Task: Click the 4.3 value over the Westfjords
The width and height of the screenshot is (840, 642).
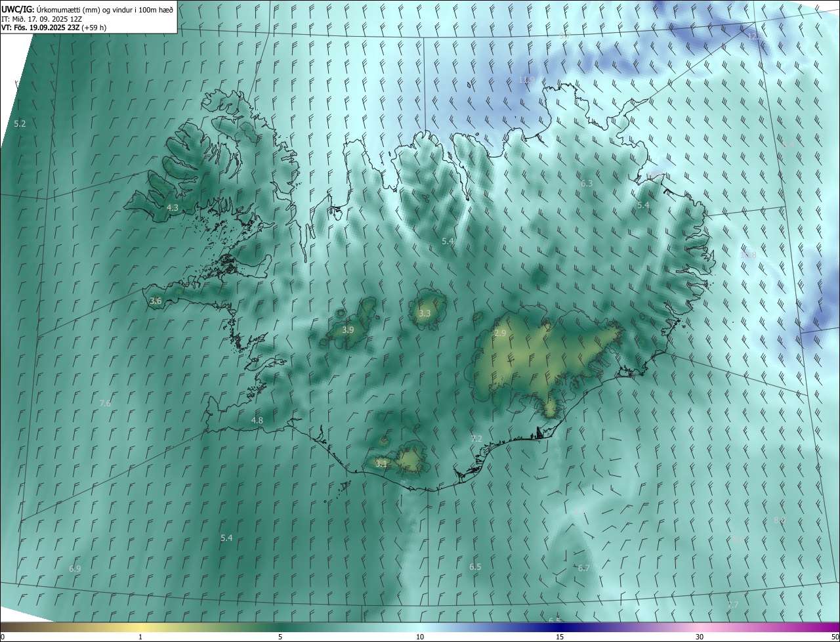Action: click(x=173, y=207)
